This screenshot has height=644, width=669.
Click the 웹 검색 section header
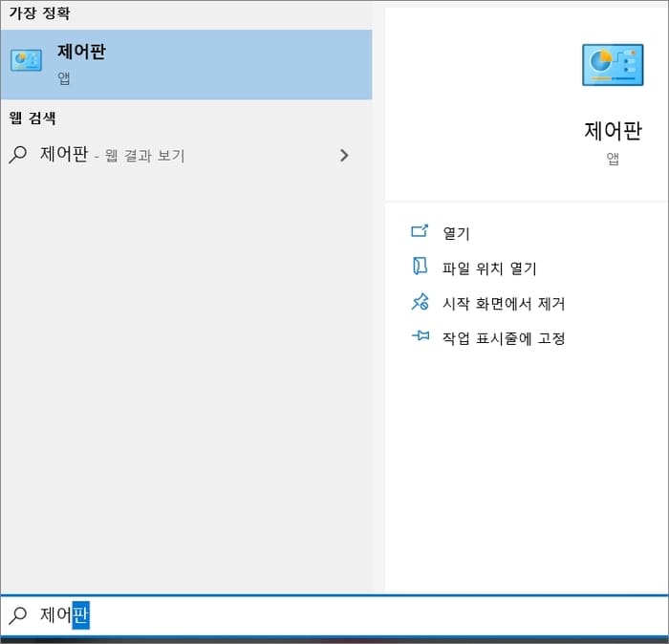point(32,118)
